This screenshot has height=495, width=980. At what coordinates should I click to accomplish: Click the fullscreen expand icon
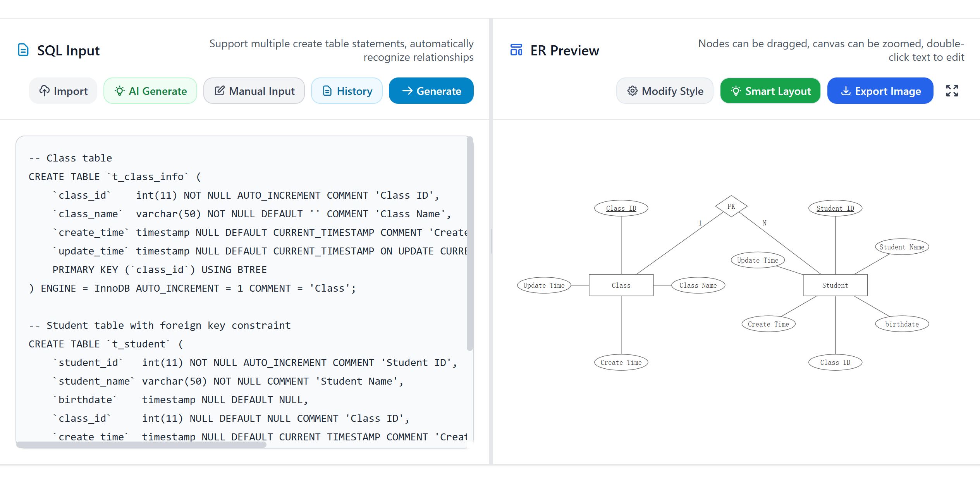pos(952,91)
